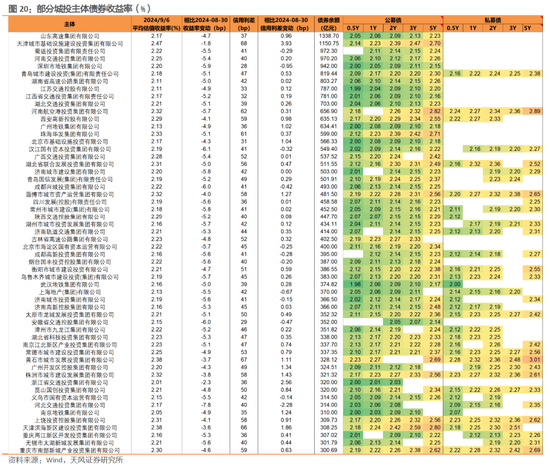The height and width of the screenshot is (467, 550).
Task: Click the bond balance value 1338.70
Action: click(x=329, y=36)
